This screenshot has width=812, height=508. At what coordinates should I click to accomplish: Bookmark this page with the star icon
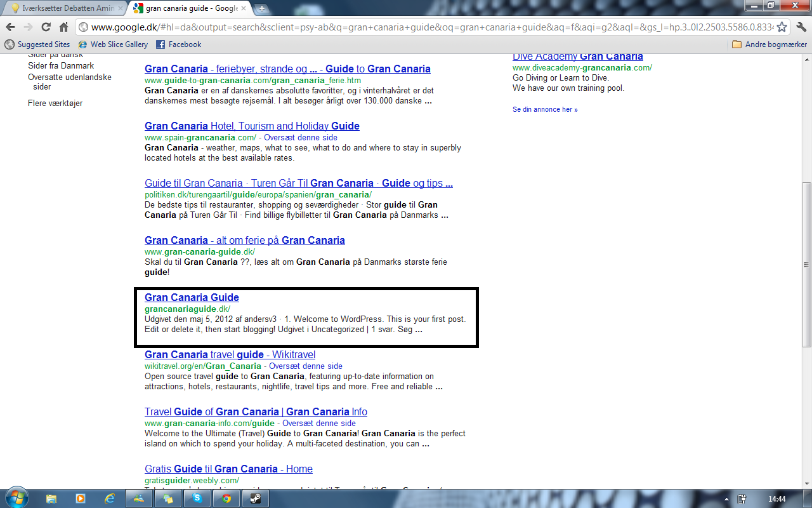click(x=782, y=27)
